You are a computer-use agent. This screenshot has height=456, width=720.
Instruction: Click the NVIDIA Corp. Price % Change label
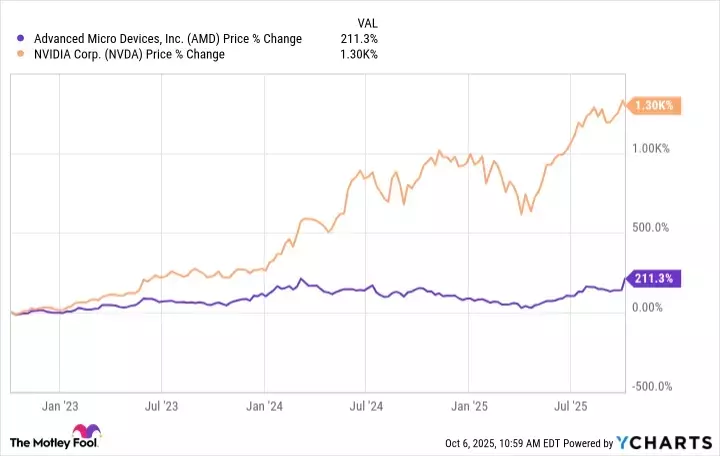(130, 55)
